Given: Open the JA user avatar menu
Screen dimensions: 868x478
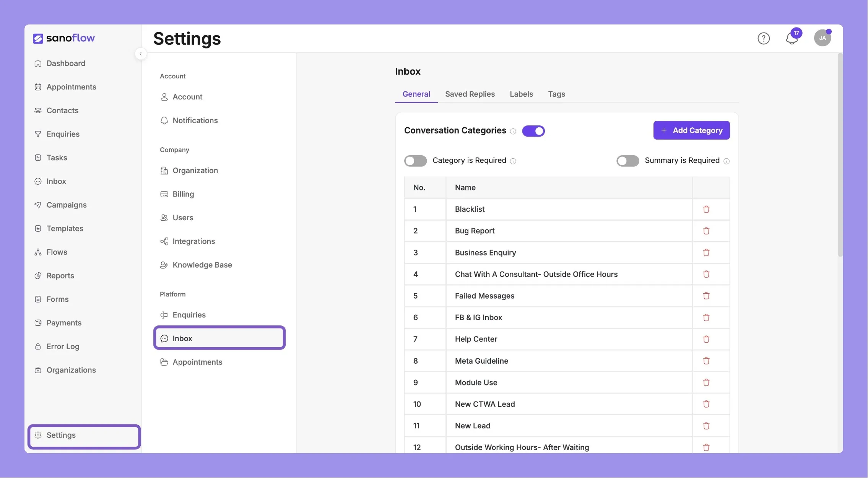Looking at the screenshot, I should point(822,38).
